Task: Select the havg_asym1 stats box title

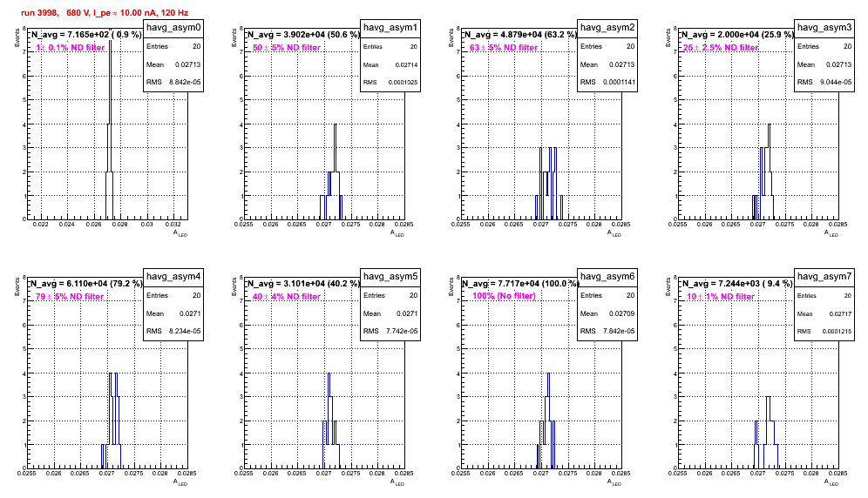Action: [390, 28]
